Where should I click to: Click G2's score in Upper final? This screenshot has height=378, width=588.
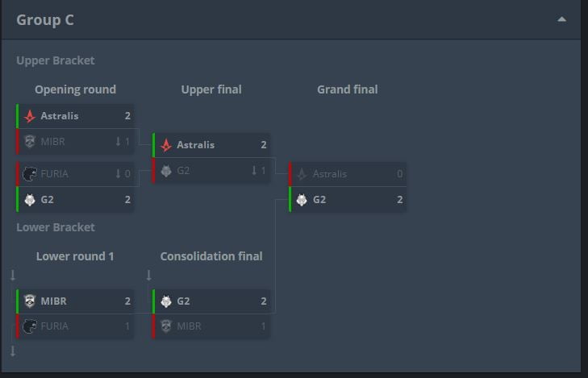click(x=263, y=171)
